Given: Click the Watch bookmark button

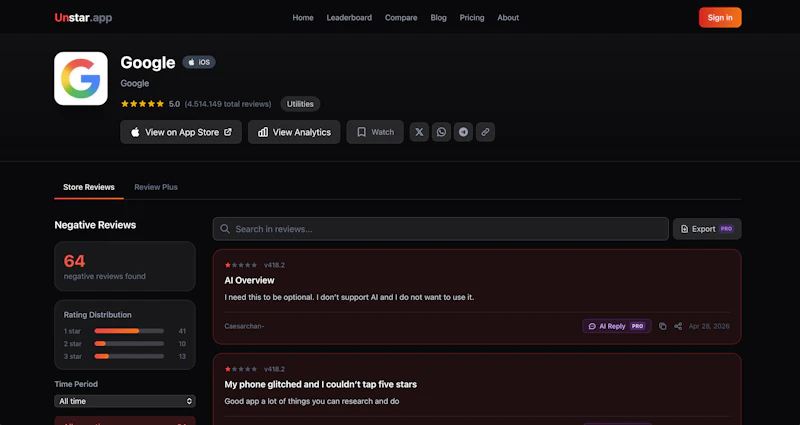Looking at the screenshot, I should [x=375, y=132].
